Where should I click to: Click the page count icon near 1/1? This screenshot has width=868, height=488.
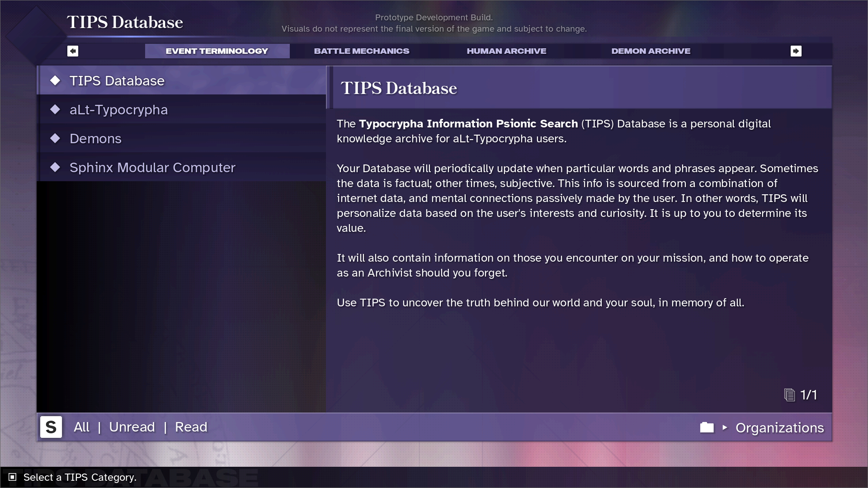tap(789, 395)
